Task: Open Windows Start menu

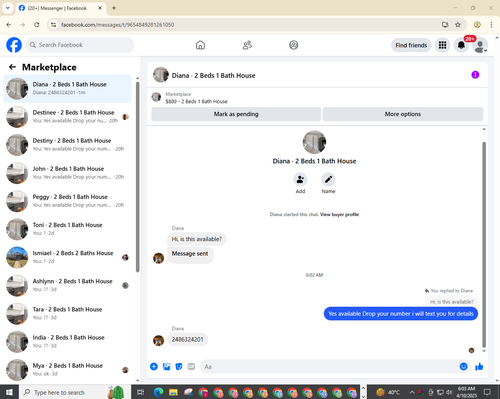Action: tap(9, 392)
